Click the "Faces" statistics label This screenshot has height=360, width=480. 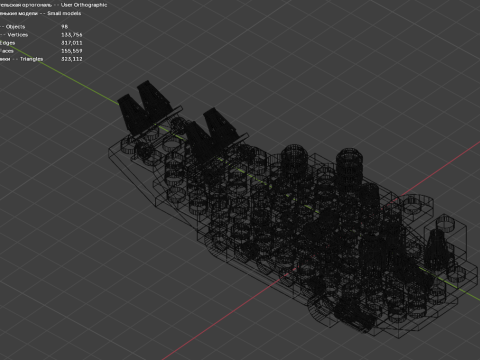point(7,51)
